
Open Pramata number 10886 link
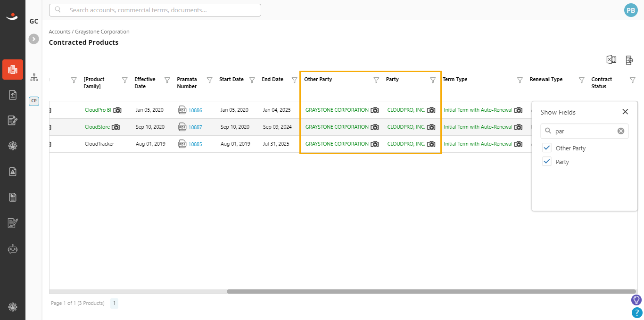point(195,110)
